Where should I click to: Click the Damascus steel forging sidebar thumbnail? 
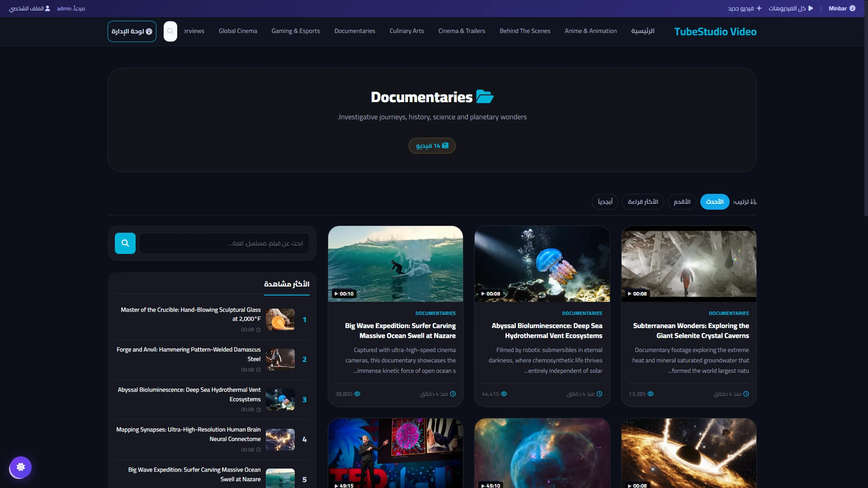[x=280, y=360]
